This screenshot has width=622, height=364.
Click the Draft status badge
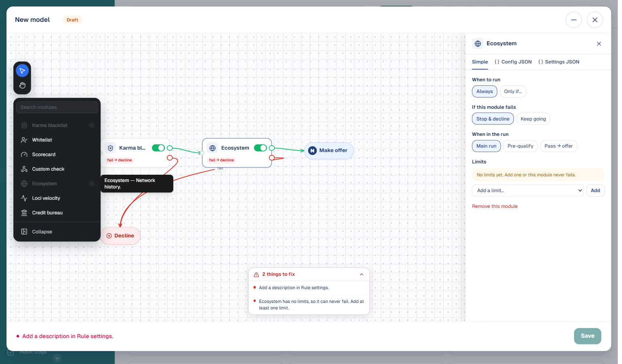[72, 20]
